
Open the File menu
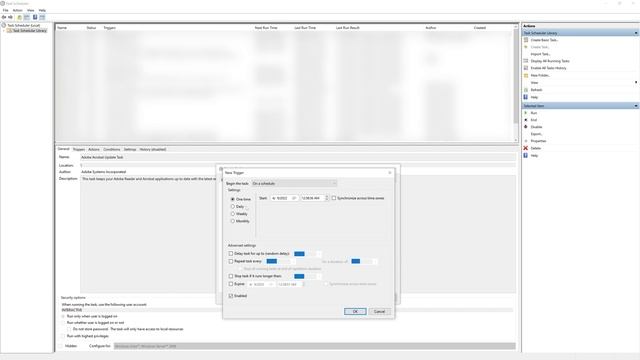point(6,10)
